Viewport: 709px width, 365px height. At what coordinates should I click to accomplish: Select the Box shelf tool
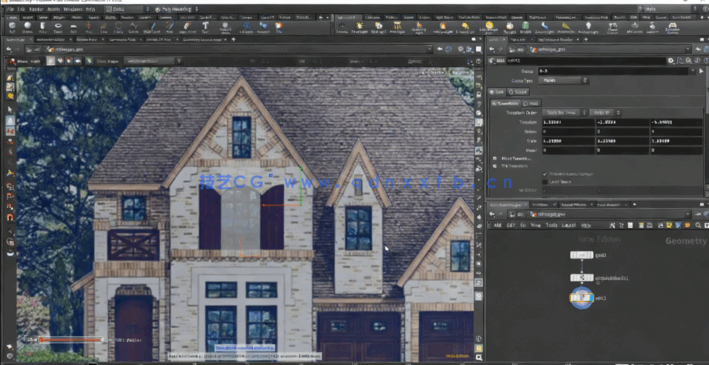[12, 28]
